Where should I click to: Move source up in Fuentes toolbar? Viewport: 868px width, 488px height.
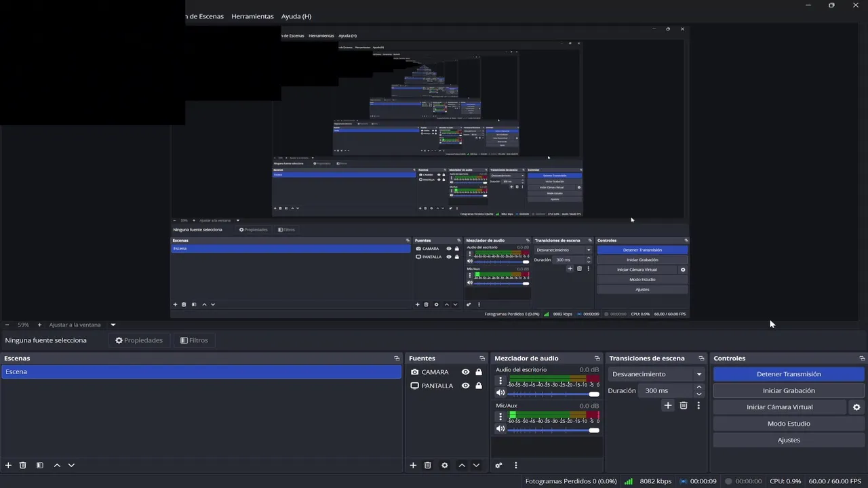point(462,465)
